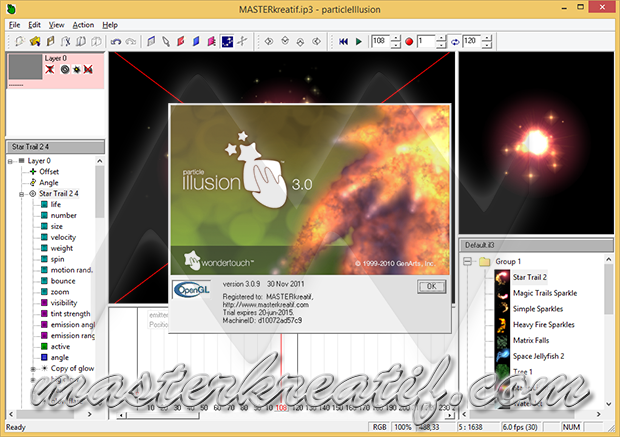Click the New project toolbar icon
Viewport: 620px width, 437px height.
19,41
